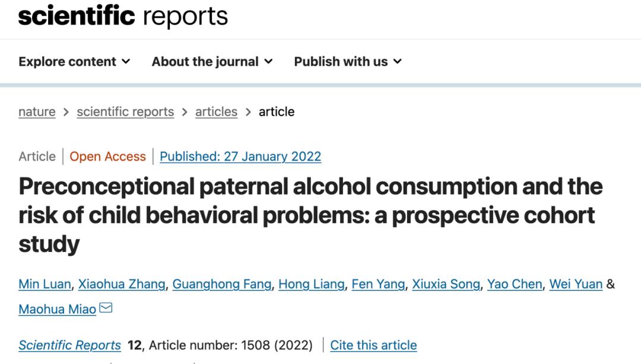Select author Xiaohua Zhang
The height and width of the screenshot is (364, 641).
(x=122, y=284)
